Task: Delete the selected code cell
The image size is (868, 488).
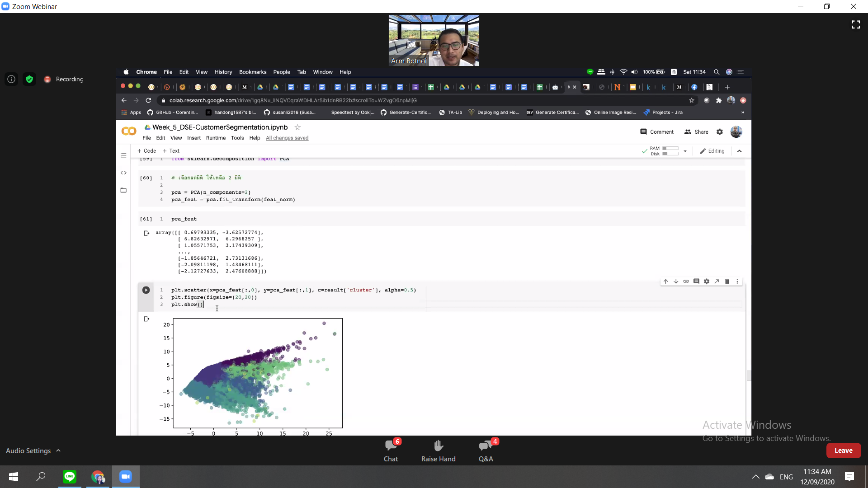Action: tap(727, 282)
